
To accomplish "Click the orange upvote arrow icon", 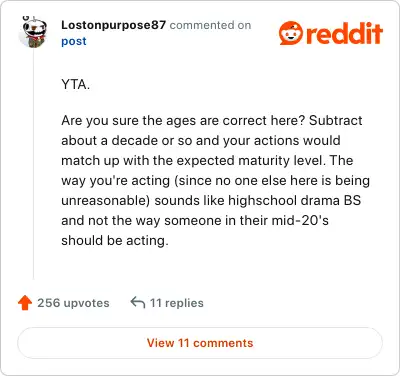I will (25, 303).
